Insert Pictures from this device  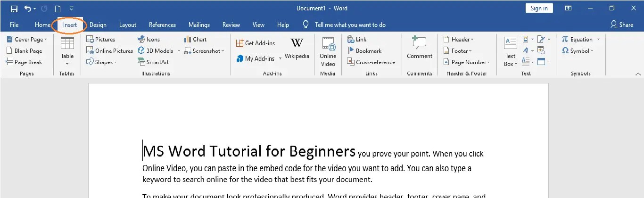(101, 40)
